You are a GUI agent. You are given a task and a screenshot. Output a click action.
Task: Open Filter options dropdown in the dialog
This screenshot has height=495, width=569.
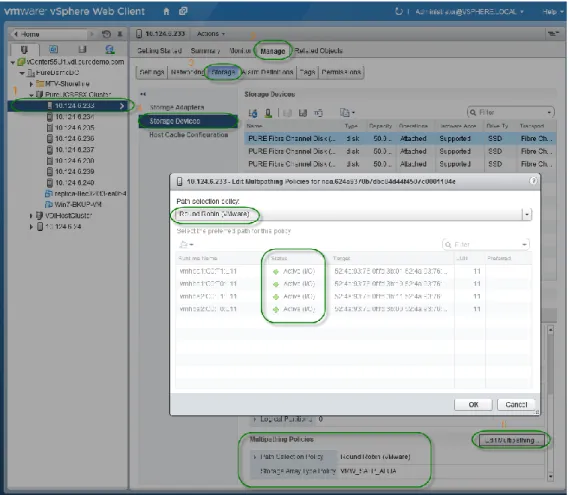click(524, 245)
